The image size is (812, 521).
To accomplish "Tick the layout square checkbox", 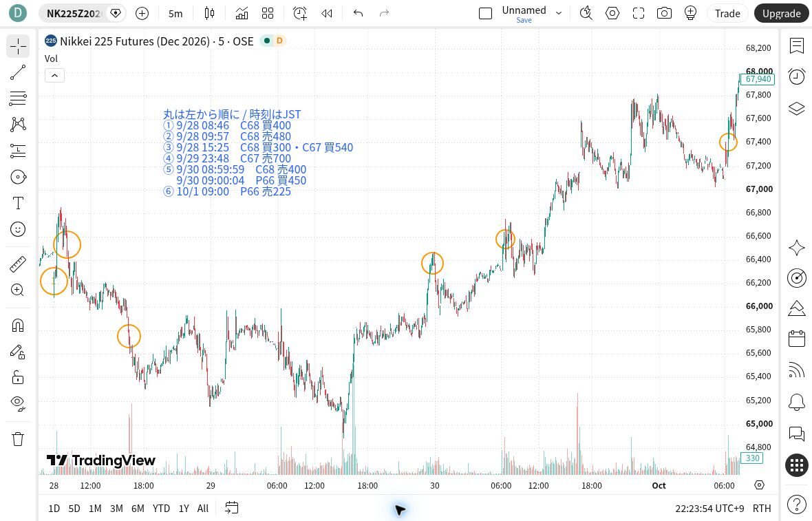I will tap(485, 14).
